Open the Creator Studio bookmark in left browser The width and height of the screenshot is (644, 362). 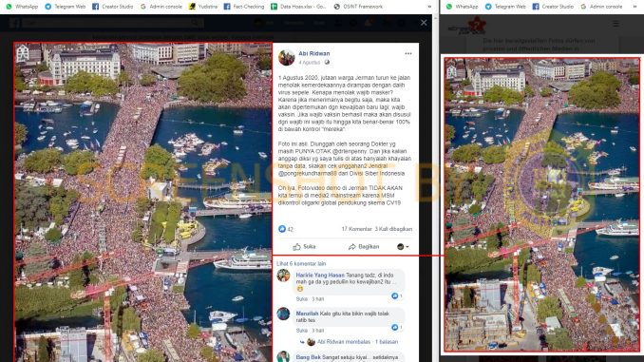click(x=112, y=7)
